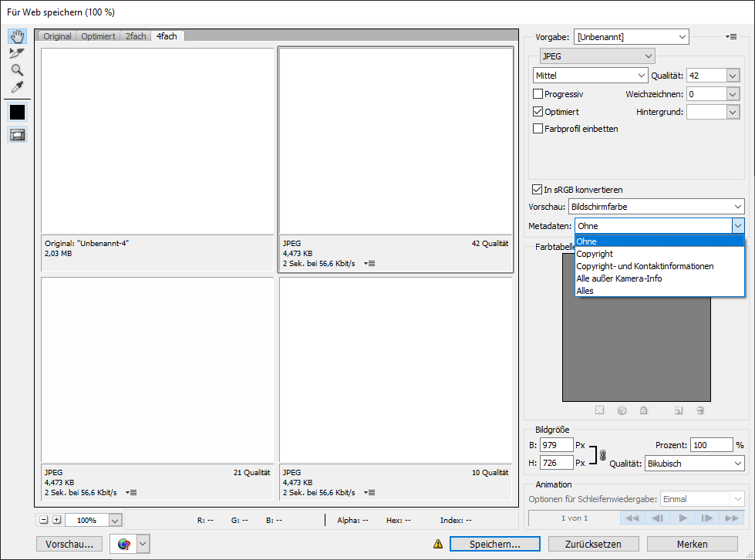The image size is (755, 560).
Task: Choose Copyright from the Metadaten list
Action: point(595,254)
